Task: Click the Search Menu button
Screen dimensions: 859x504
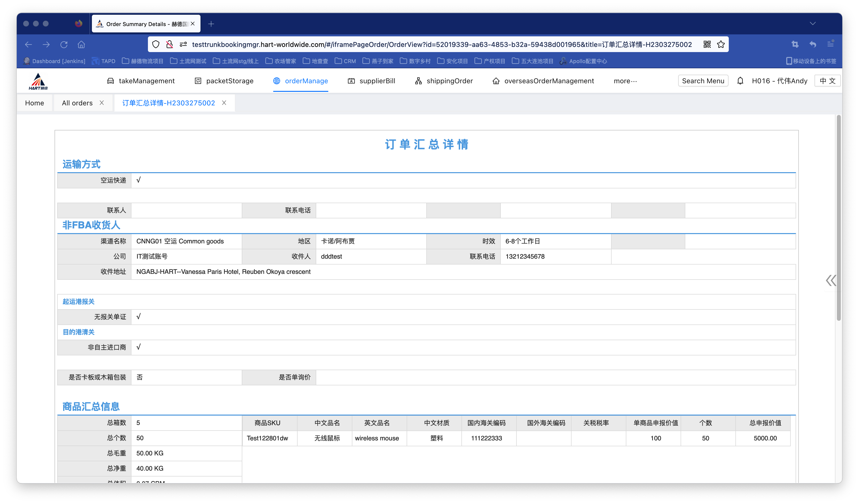Action: [x=703, y=81]
